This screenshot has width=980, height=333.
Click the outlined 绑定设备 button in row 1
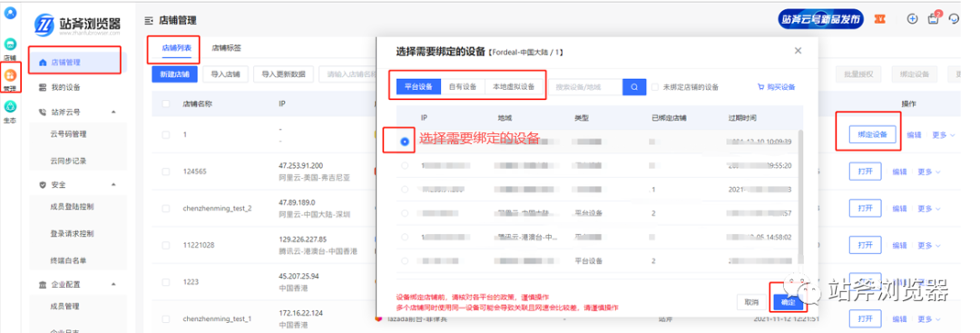(873, 134)
